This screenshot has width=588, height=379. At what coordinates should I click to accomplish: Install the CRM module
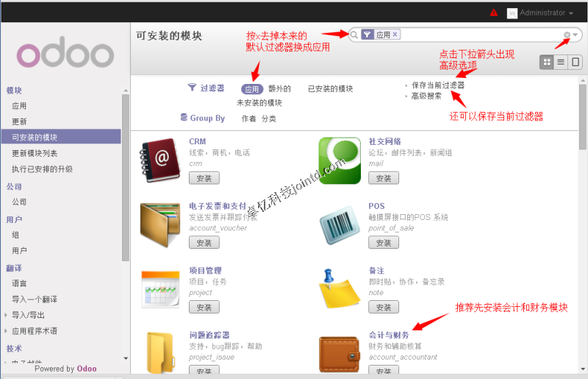204,178
